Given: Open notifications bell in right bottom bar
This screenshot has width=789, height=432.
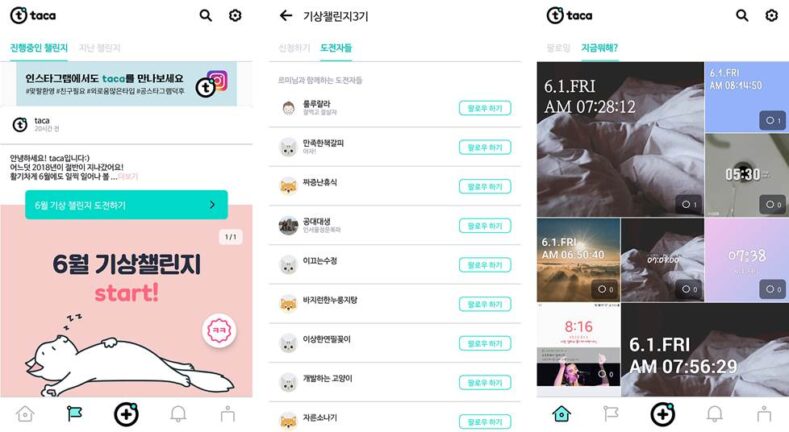Looking at the screenshot, I should (715, 414).
